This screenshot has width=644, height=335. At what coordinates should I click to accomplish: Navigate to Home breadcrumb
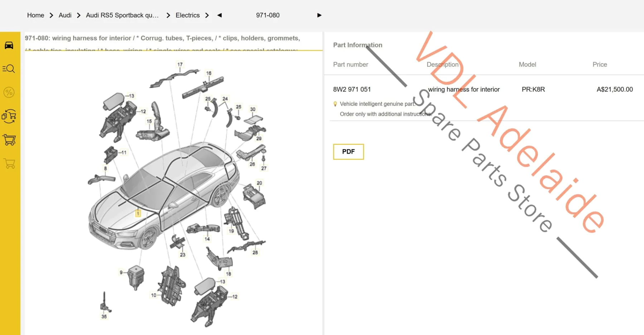[36, 15]
